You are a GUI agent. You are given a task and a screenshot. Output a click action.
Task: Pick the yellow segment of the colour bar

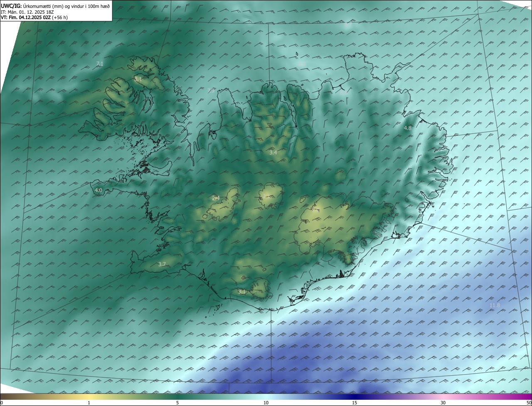(x=89, y=397)
